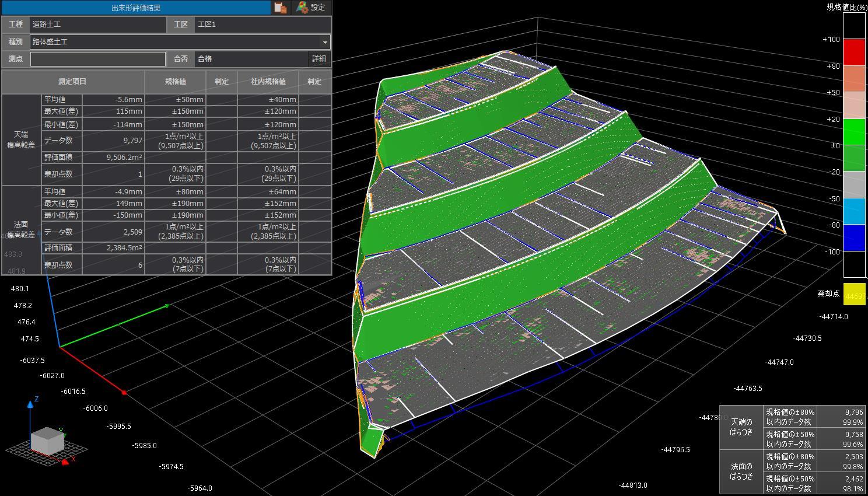Select the dark blue legend swatch
Image resolution: width=868 pixels, height=496 pixels.
(854, 238)
